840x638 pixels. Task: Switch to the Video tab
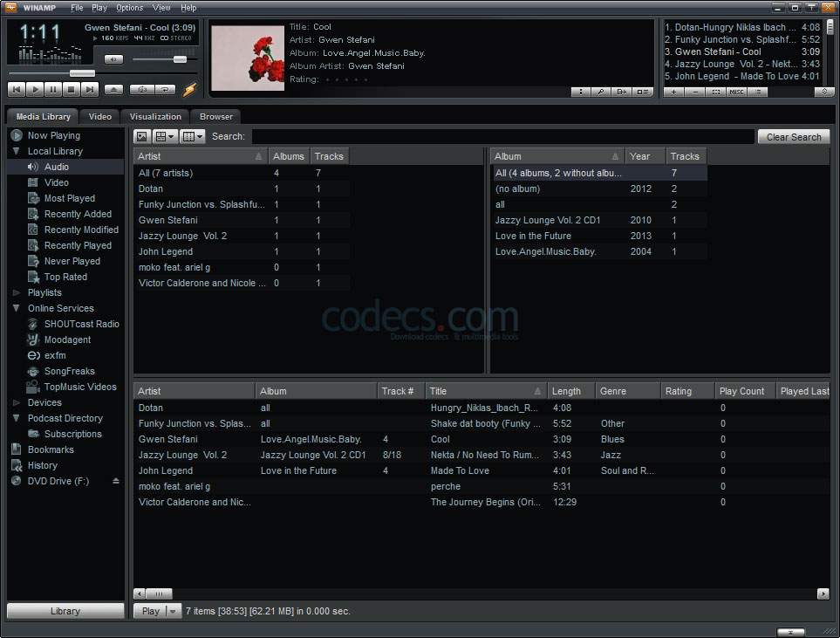tap(100, 116)
